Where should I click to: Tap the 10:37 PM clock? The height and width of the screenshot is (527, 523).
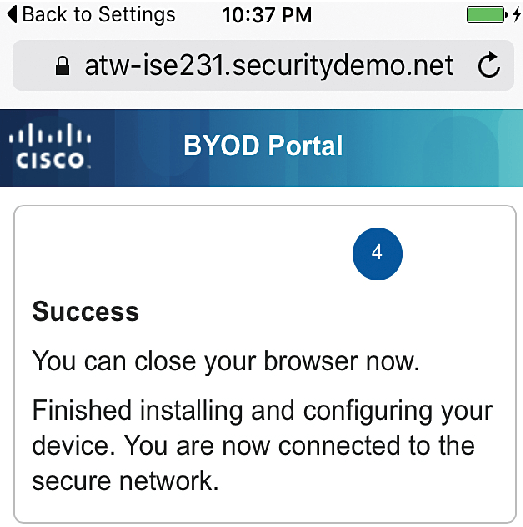click(267, 15)
